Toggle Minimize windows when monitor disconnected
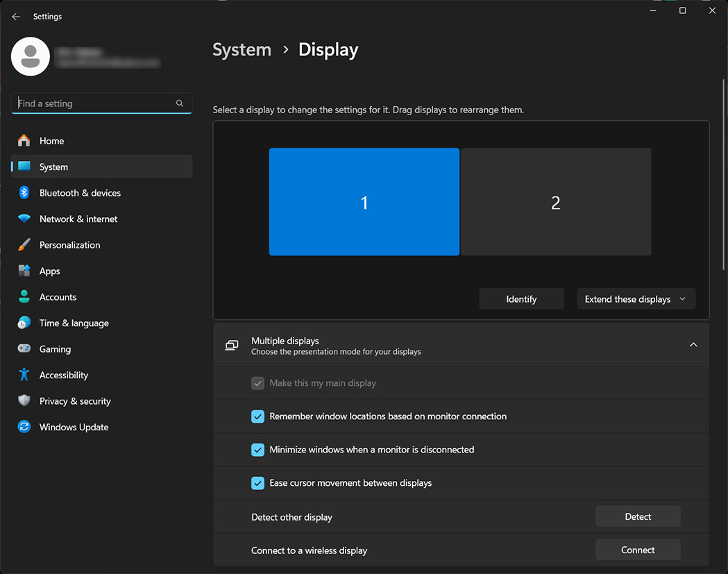 pyautogui.click(x=257, y=450)
